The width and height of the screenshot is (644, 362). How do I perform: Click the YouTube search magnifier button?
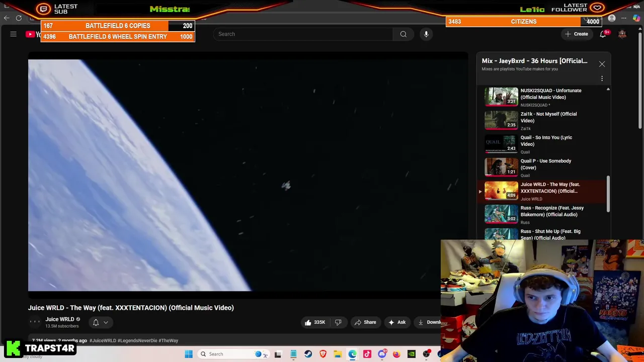coord(403,34)
